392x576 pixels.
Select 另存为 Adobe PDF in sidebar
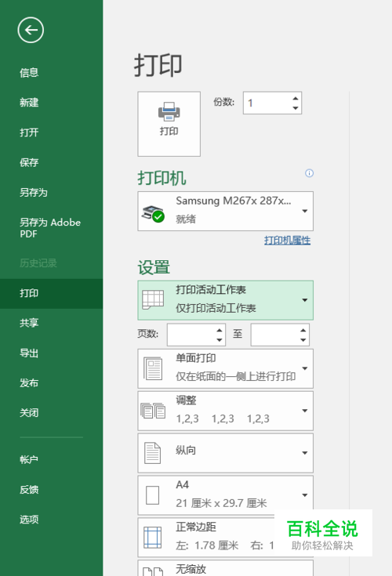click(52, 228)
